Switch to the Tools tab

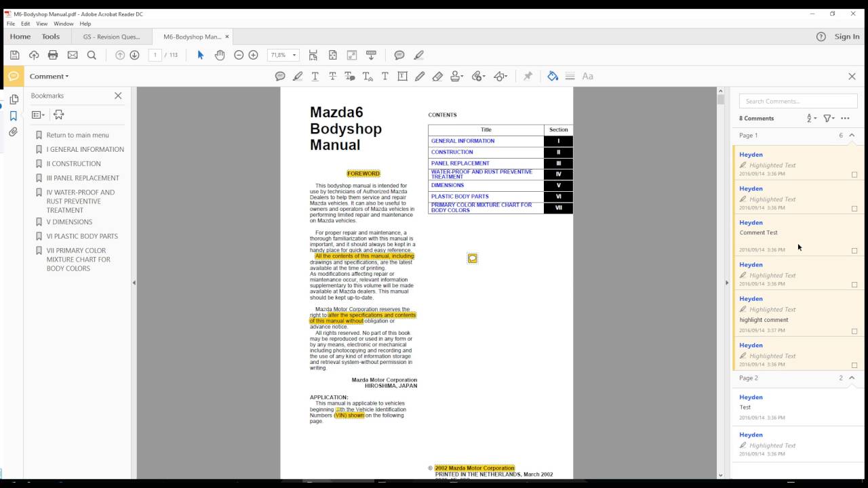point(51,37)
